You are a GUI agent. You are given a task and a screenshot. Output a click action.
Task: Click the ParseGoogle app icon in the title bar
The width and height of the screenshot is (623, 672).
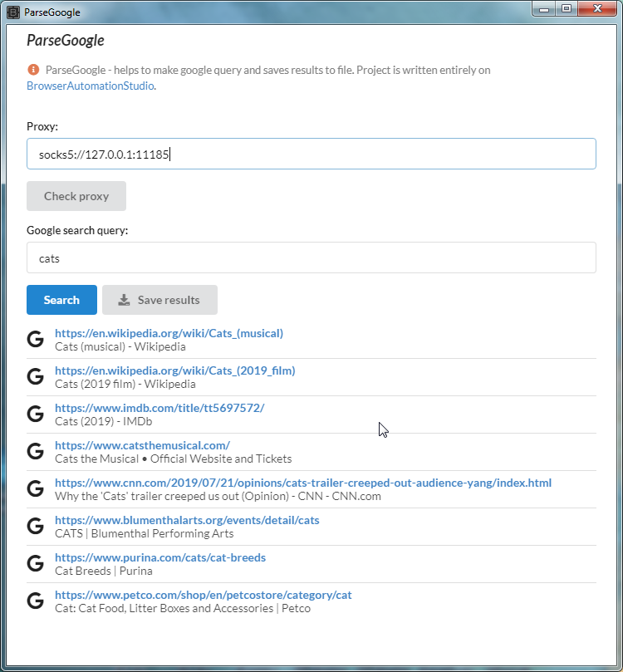point(12,12)
